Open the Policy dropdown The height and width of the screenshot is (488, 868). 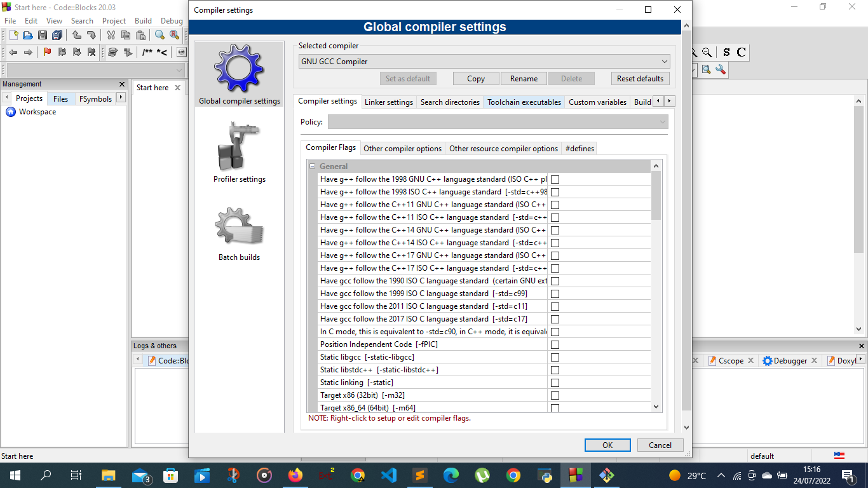click(498, 121)
